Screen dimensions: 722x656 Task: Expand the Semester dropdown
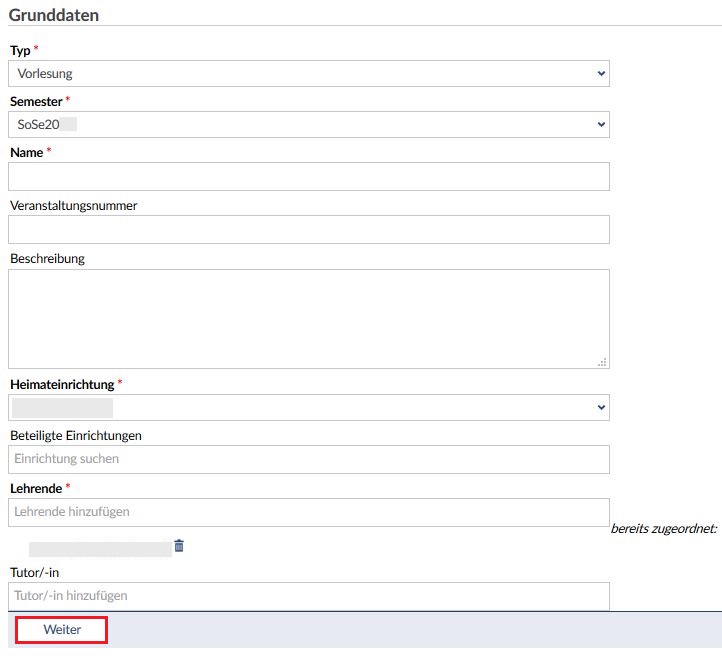click(308, 124)
